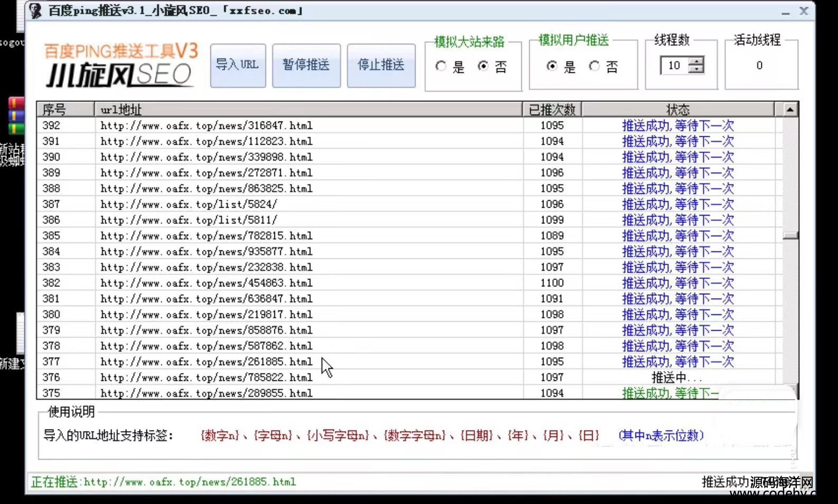
Task: Click the {日期} tag text
Action: tap(476, 436)
